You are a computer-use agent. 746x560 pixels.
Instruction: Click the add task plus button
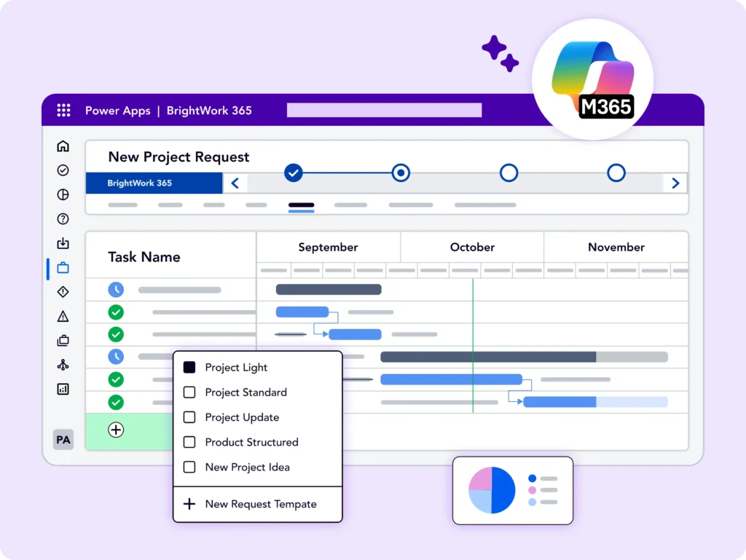point(116,430)
